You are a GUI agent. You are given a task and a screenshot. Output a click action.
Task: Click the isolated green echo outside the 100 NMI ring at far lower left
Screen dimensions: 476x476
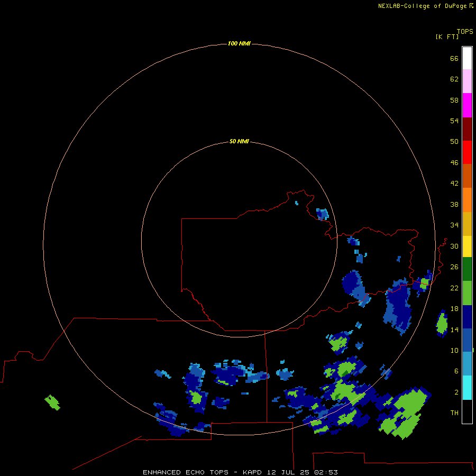(x=52, y=402)
